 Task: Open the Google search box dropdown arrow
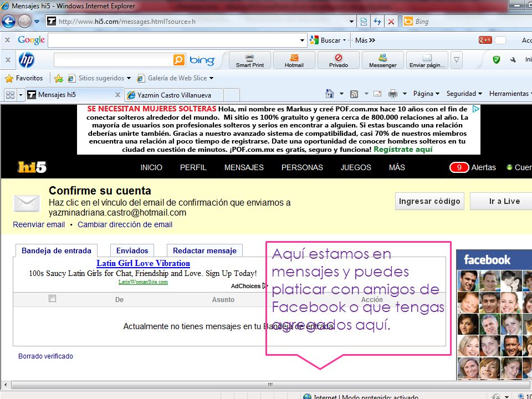coord(303,40)
